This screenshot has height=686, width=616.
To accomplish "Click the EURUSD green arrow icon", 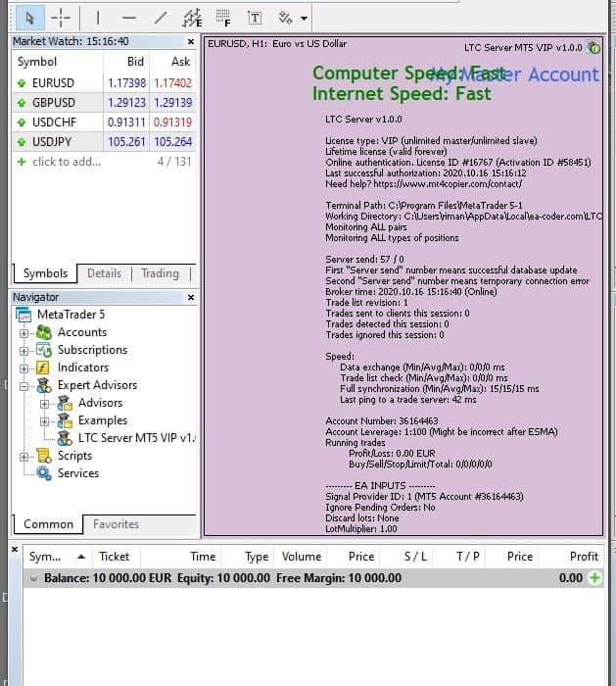I will point(22,82).
